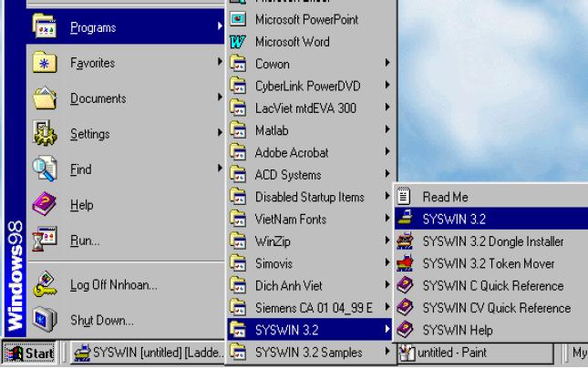Click the Token Mover icon
588x369 pixels.
pyautogui.click(x=405, y=263)
